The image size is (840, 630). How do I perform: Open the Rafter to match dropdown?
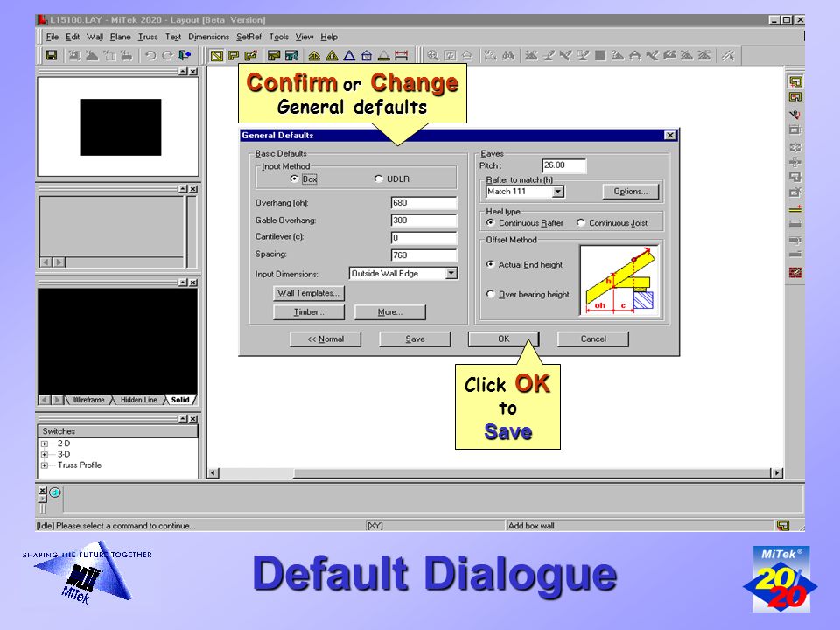pos(558,192)
